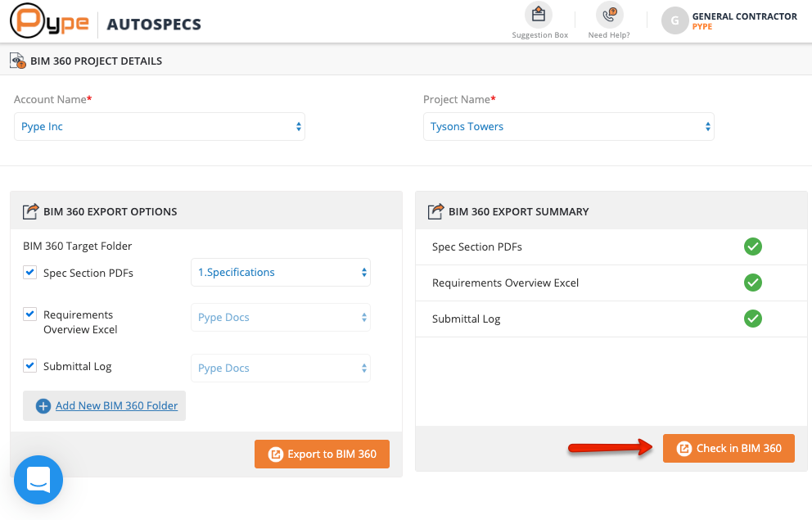The height and width of the screenshot is (520, 812).
Task: Expand the Project Name dropdown
Action: click(x=569, y=127)
